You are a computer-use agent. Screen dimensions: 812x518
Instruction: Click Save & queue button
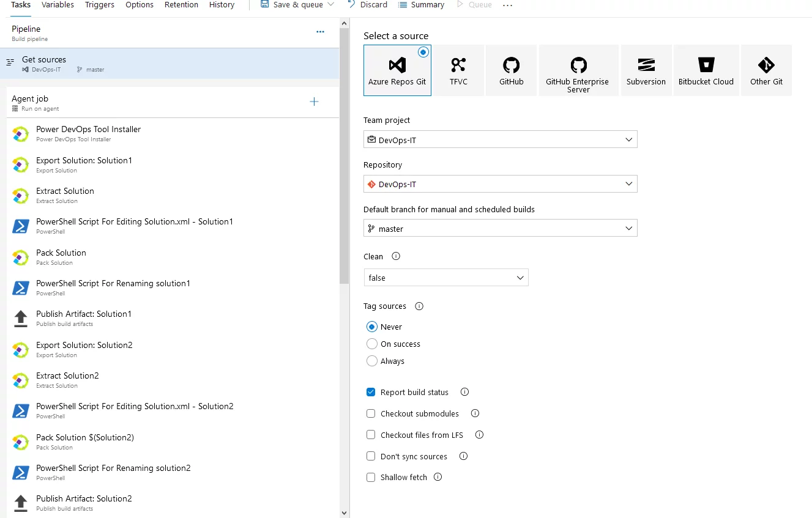(291, 4)
